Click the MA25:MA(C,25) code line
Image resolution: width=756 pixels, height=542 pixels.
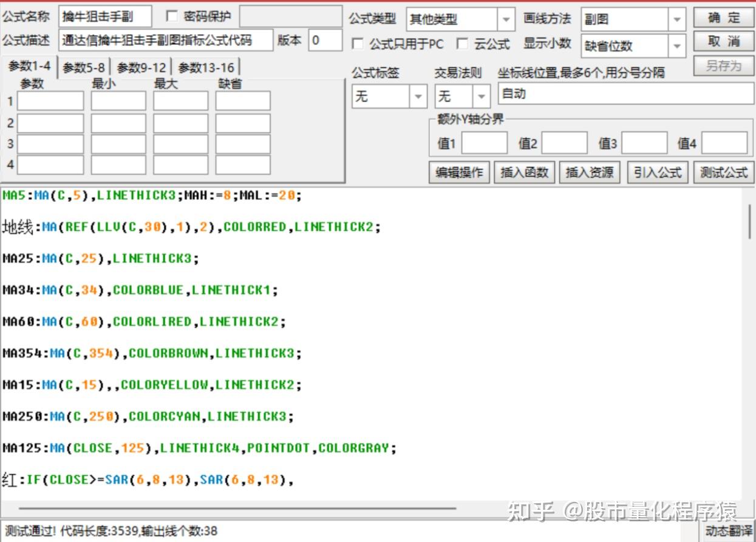(101, 259)
